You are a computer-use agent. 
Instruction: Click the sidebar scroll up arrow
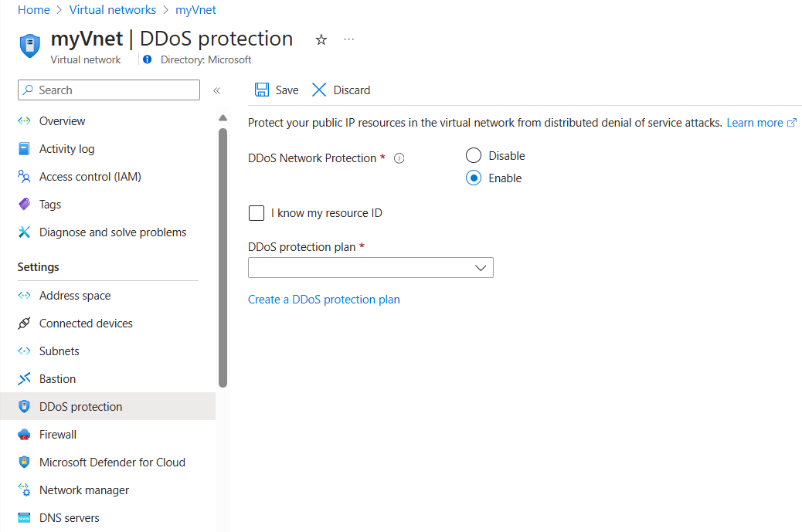point(223,118)
